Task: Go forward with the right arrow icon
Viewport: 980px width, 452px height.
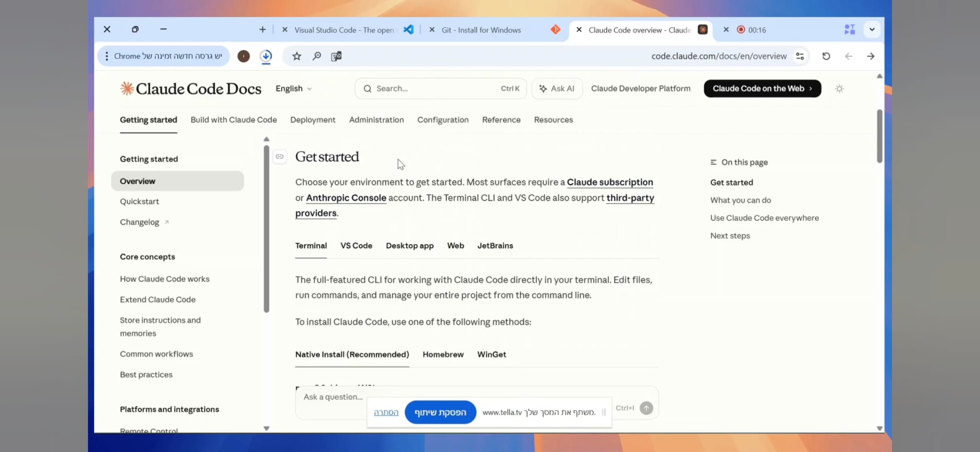Action: (x=871, y=56)
